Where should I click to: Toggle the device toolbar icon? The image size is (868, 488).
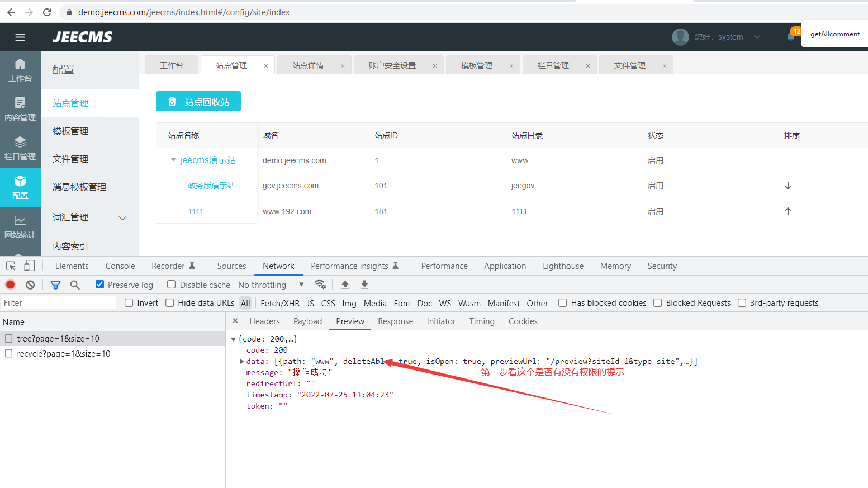(x=29, y=266)
